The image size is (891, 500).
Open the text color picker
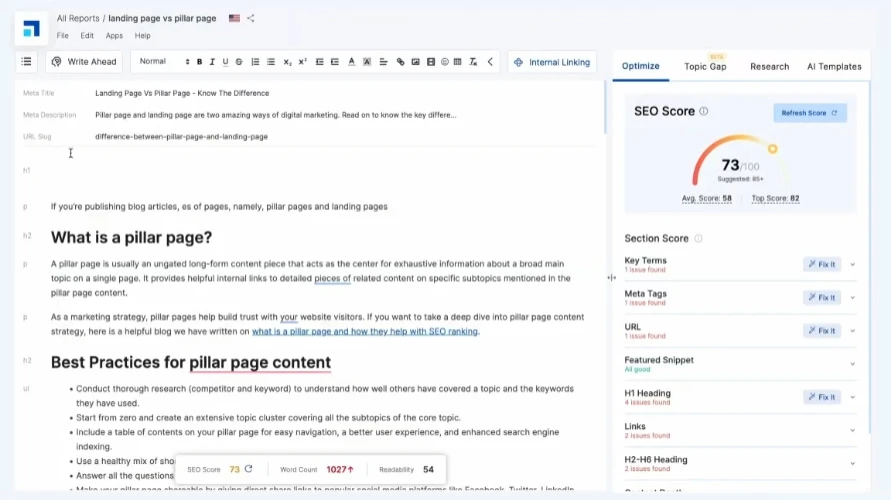[x=352, y=62]
